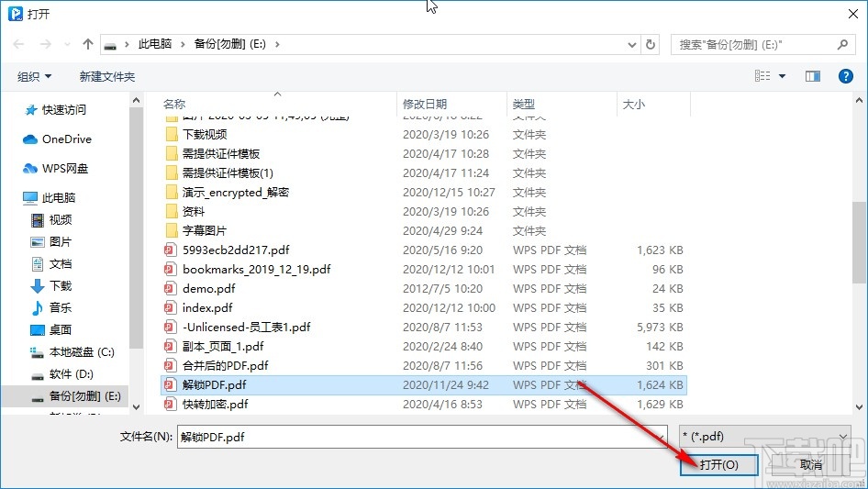Click the Forward navigation arrow
The width and height of the screenshot is (868, 489).
45,44
